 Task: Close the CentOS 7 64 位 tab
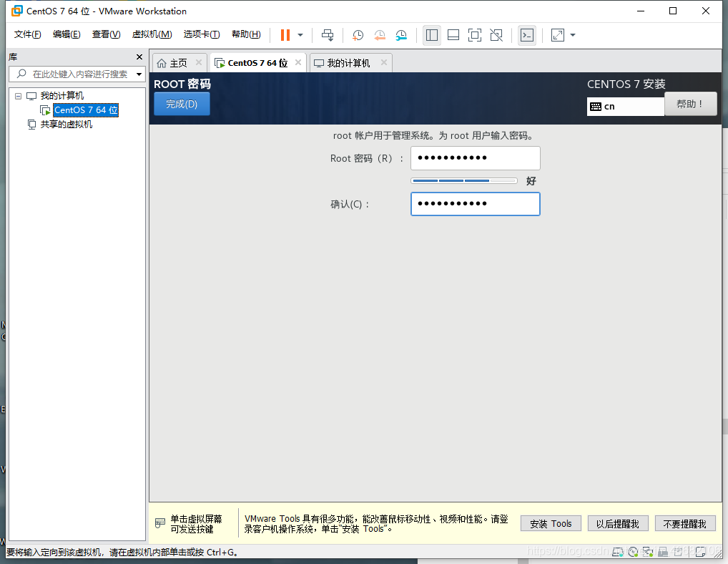coord(298,62)
